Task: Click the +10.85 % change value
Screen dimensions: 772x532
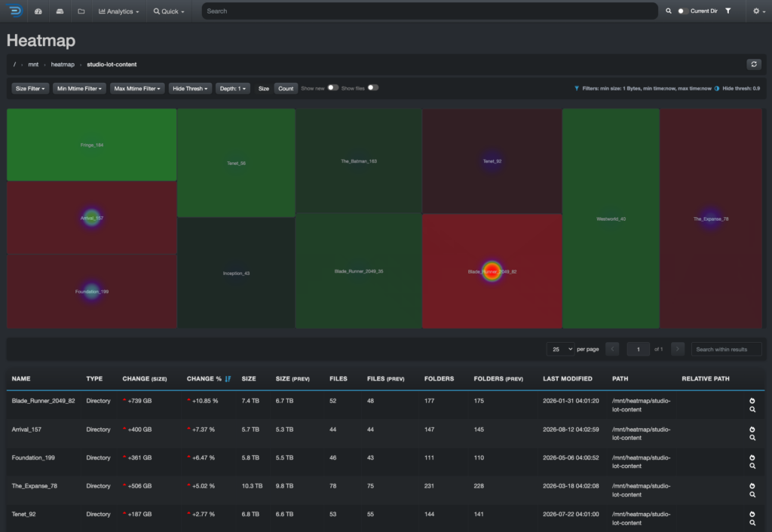Action: click(205, 401)
